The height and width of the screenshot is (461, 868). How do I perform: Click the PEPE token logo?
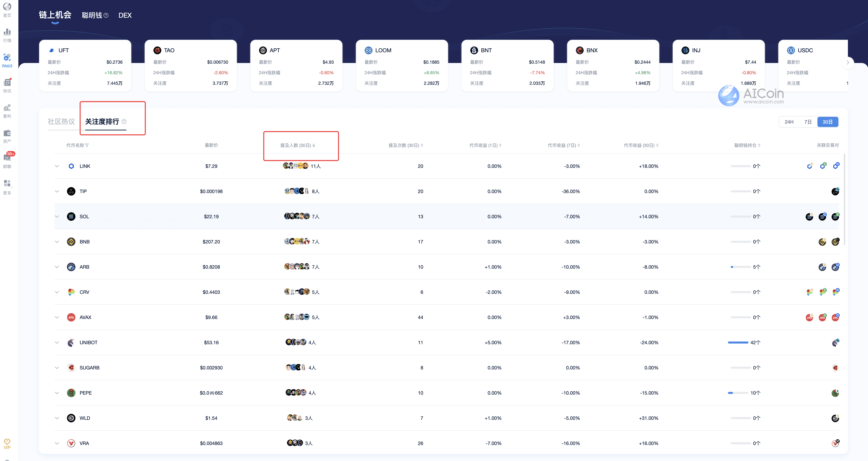coord(71,393)
